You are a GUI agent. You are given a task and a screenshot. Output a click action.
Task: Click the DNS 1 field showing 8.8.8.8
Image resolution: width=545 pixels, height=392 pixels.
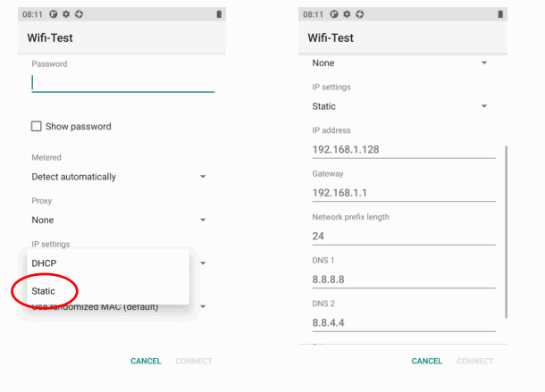coord(403,279)
